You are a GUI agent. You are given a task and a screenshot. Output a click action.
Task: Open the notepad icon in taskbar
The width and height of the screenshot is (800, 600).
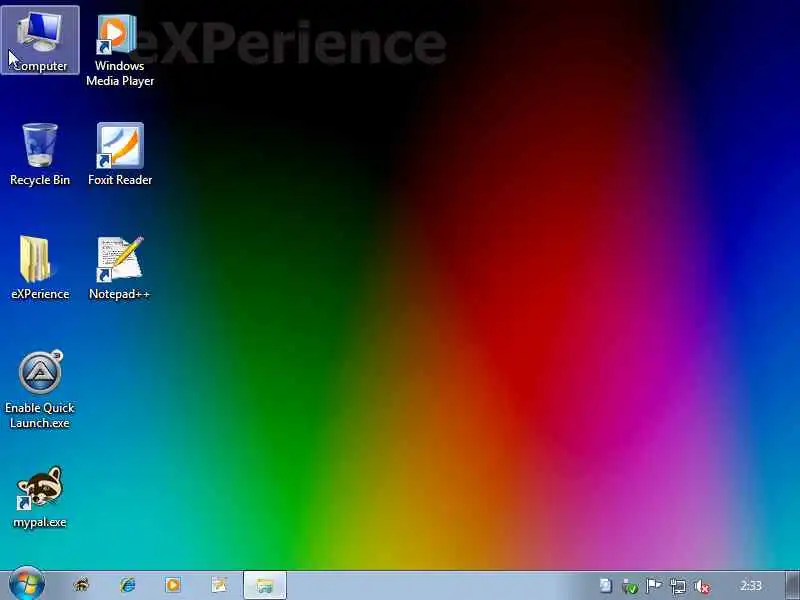219,585
